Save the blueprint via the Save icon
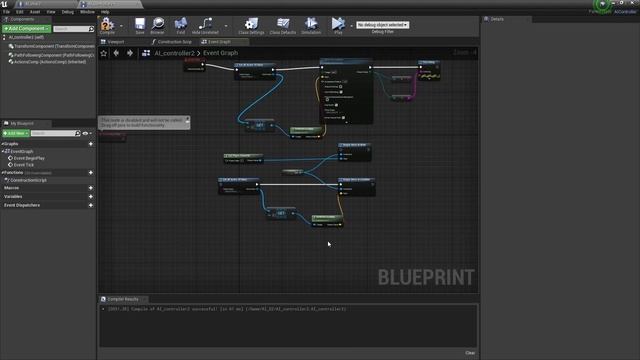The width and height of the screenshot is (640, 360). [x=140, y=25]
